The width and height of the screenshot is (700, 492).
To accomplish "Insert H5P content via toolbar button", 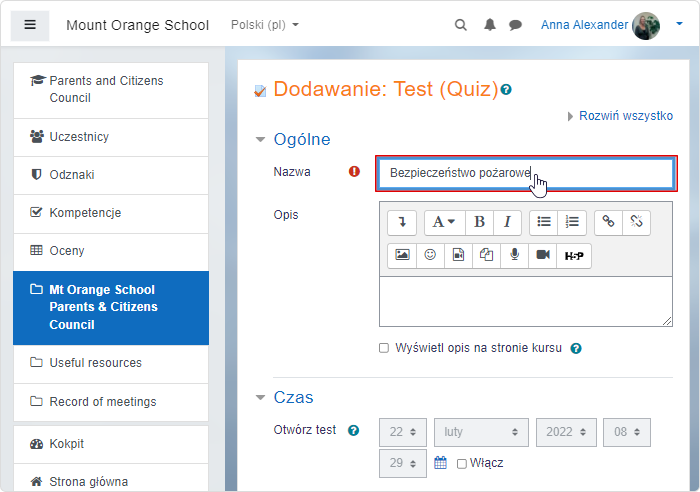I will pyautogui.click(x=574, y=255).
